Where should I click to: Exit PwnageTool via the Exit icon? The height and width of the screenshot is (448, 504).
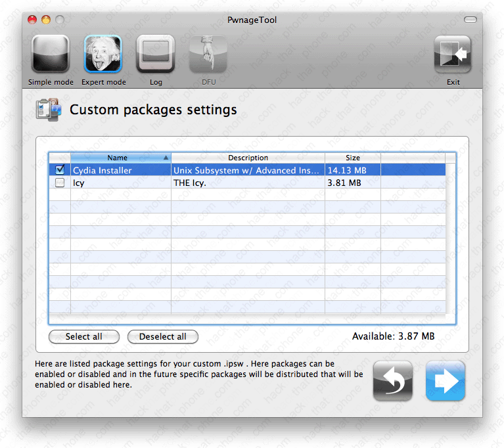coord(453,54)
